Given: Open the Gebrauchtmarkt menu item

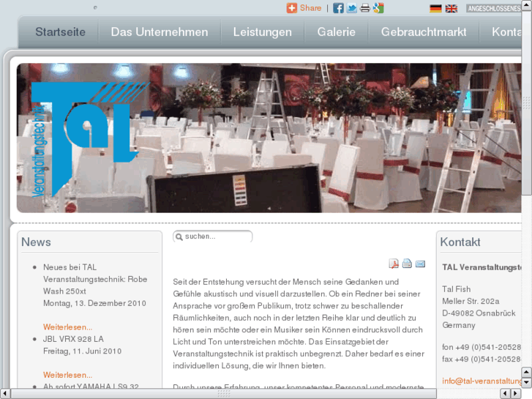Looking at the screenshot, I should click(x=424, y=32).
